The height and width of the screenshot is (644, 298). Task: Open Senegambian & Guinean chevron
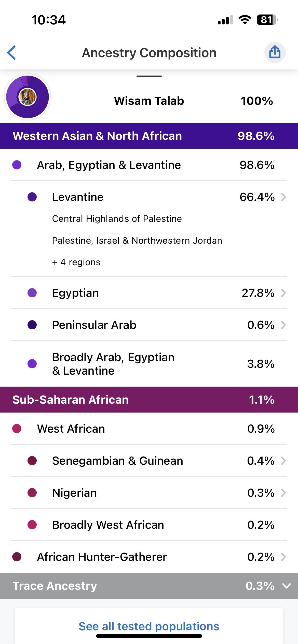pos(283,461)
